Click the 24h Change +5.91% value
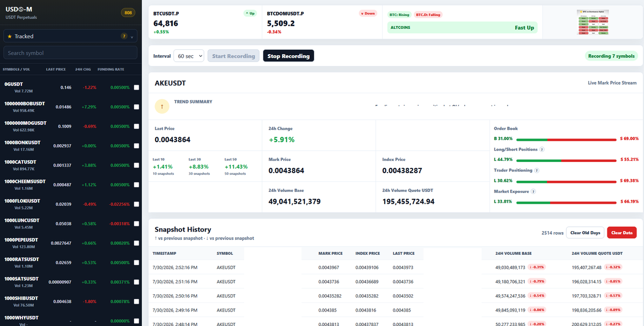This screenshot has height=326, width=644. point(282,139)
